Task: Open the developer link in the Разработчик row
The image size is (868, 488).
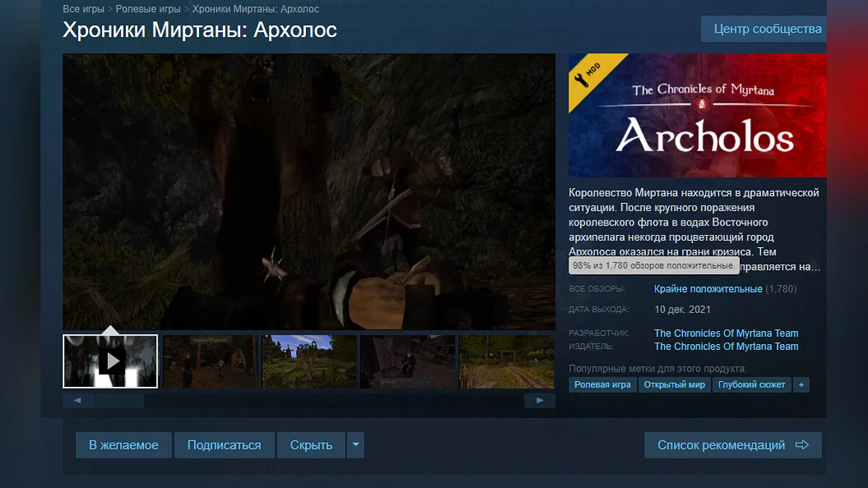Action: pos(726,333)
